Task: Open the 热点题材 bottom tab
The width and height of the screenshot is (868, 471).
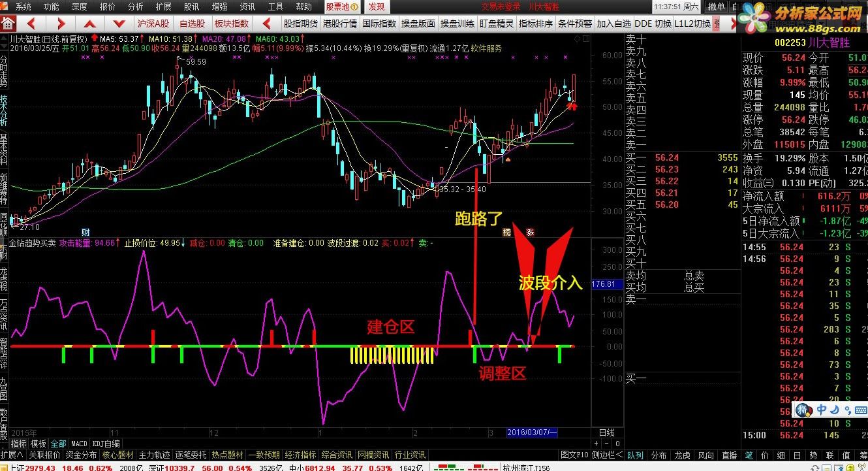Action: [228, 455]
